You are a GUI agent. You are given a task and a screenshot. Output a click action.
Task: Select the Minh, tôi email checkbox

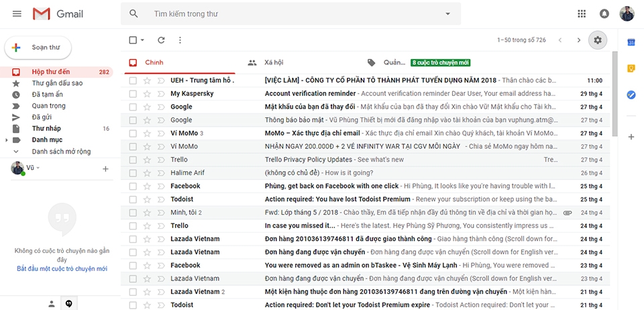[133, 213]
